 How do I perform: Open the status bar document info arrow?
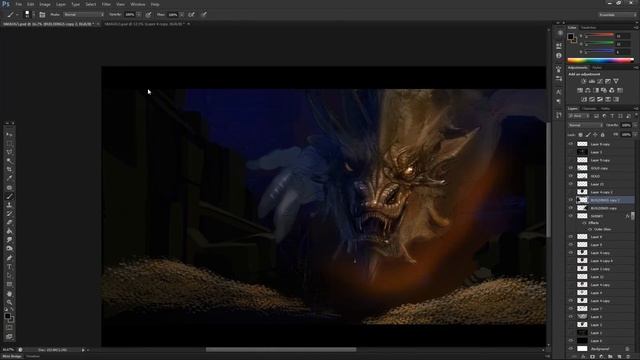point(83,350)
